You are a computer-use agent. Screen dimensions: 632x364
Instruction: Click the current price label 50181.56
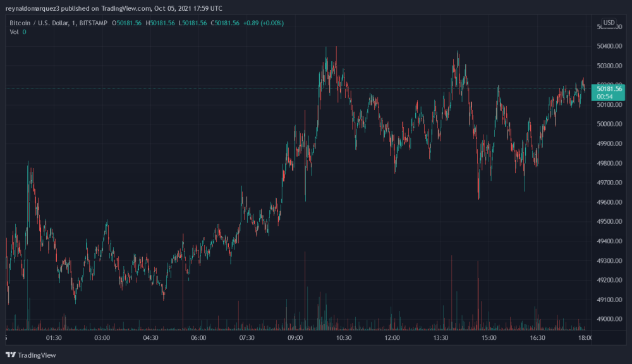[609, 89]
